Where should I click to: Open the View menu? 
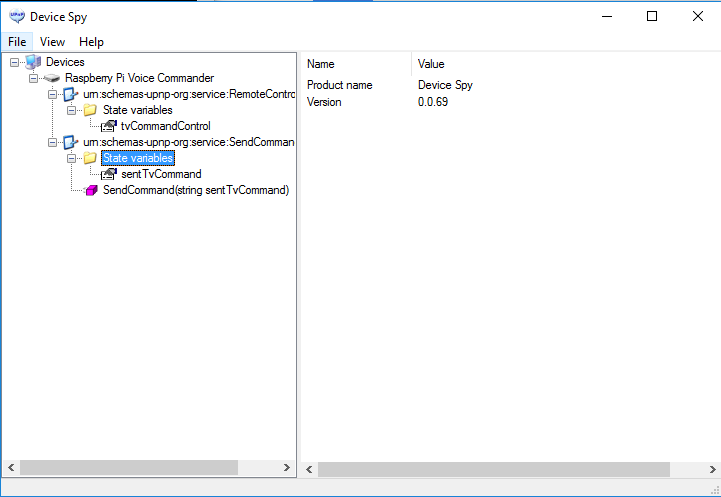52,42
